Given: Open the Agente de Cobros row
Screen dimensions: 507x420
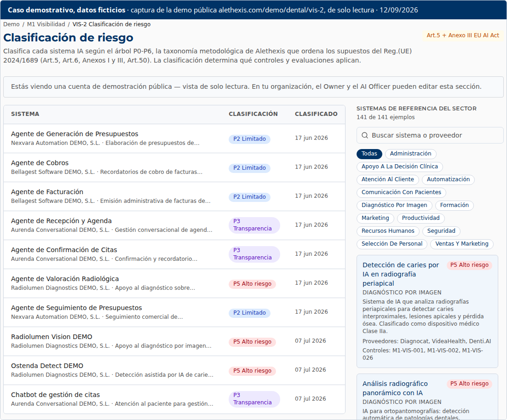Looking at the screenshot, I should [174, 167].
